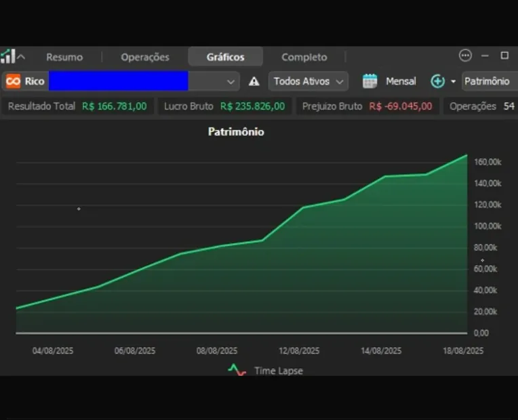Viewport: 518px width, 420px height.
Task: Click the 08/08/2025 axis date
Action: [217, 351]
